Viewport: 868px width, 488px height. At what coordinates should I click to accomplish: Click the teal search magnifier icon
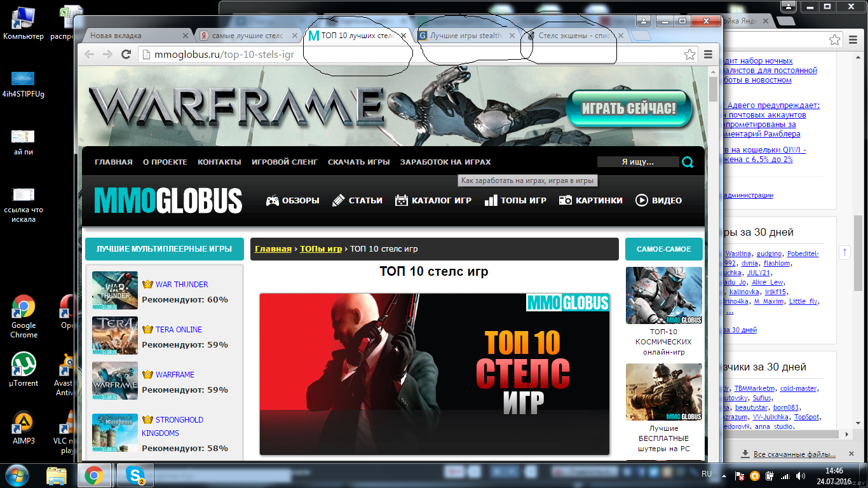pos(688,162)
